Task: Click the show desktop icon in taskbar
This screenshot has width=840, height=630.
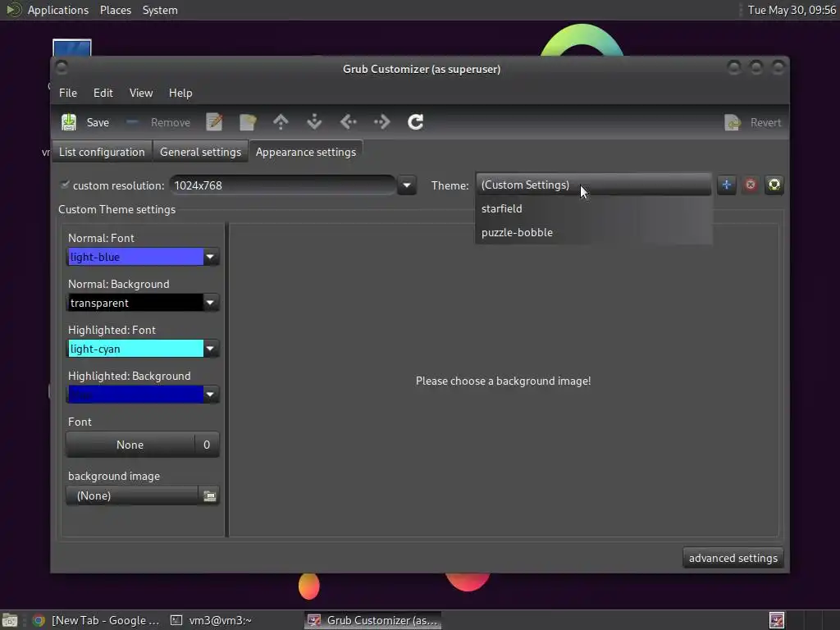Action: (x=10, y=620)
